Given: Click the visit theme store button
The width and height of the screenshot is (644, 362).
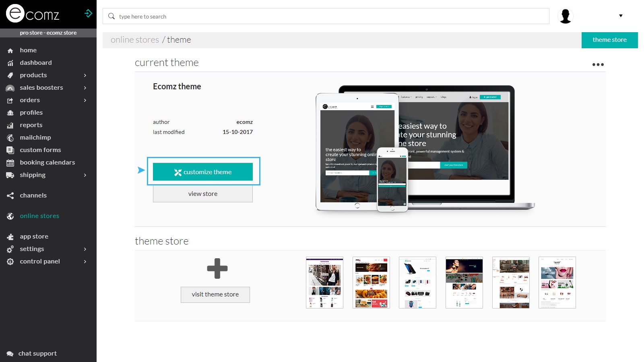Looking at the screenshot, I should [x=215, y=294].
